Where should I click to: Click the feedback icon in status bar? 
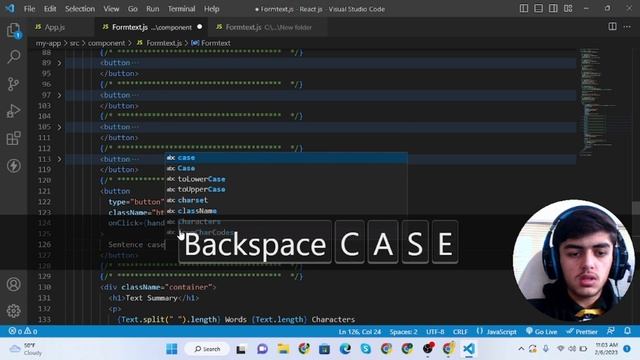click(611, 331)
